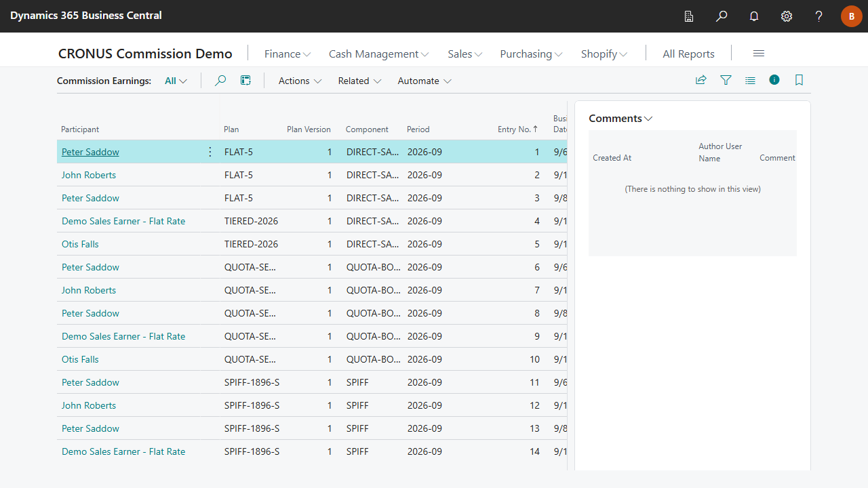Click the bookmark icon
The height and width of the screenshot is (488, 868).
799,80
